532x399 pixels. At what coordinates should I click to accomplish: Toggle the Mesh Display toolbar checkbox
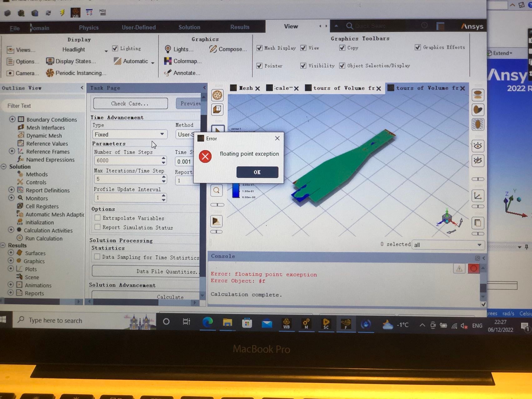[x=259, y=48]
